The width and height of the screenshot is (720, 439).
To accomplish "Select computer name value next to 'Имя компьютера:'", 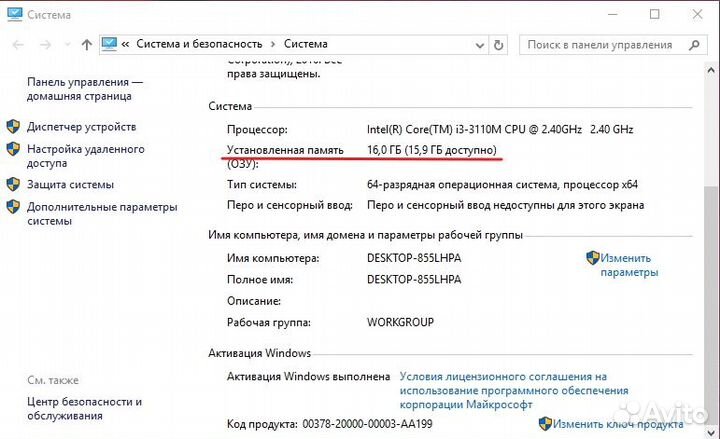I will tap(414, 258).
